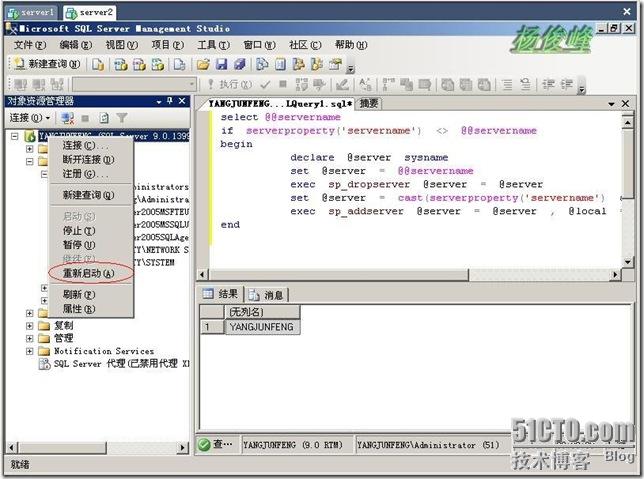Click the standard toolbar options overflow arrow

tap(350, 68)
